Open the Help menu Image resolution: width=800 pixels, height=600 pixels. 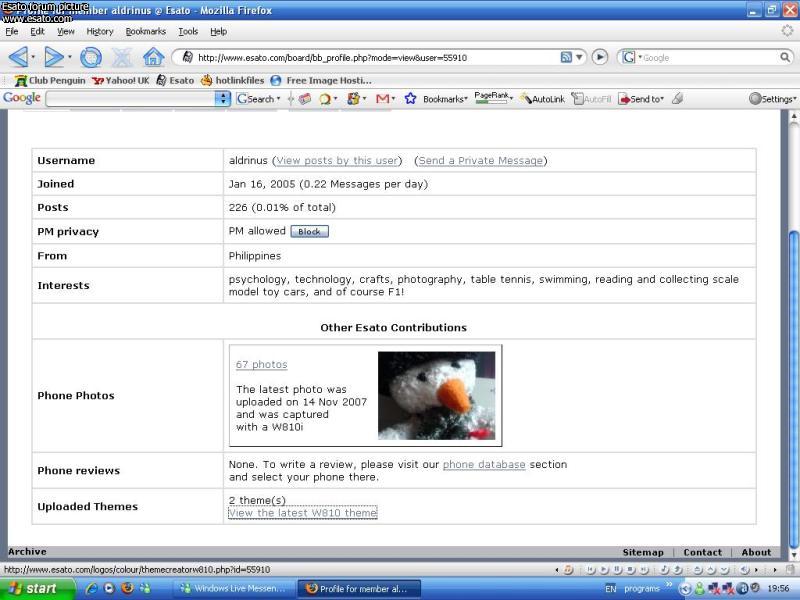click(x=218, y=32)
